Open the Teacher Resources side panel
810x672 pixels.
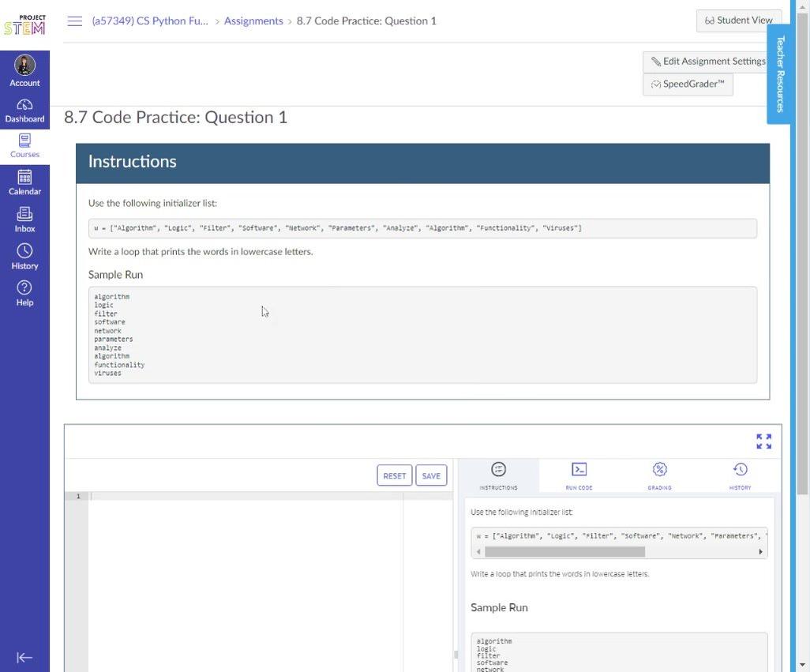coord(780,74)
